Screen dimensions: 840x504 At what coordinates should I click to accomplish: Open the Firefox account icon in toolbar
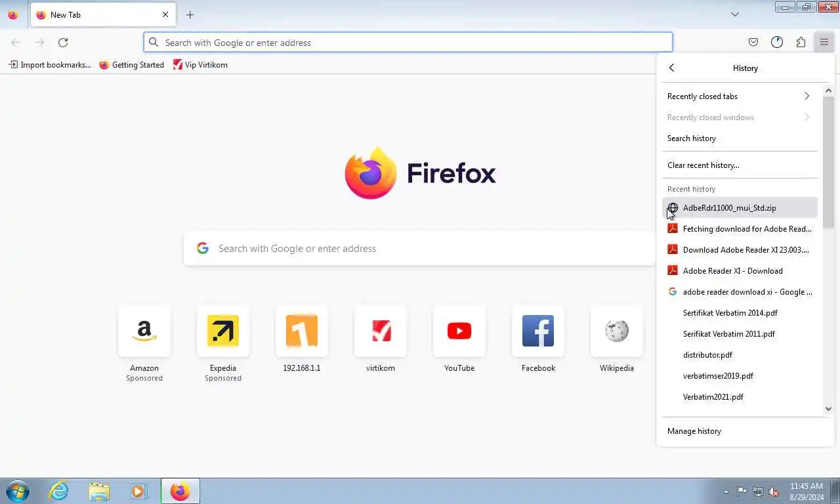pos(777,43)
